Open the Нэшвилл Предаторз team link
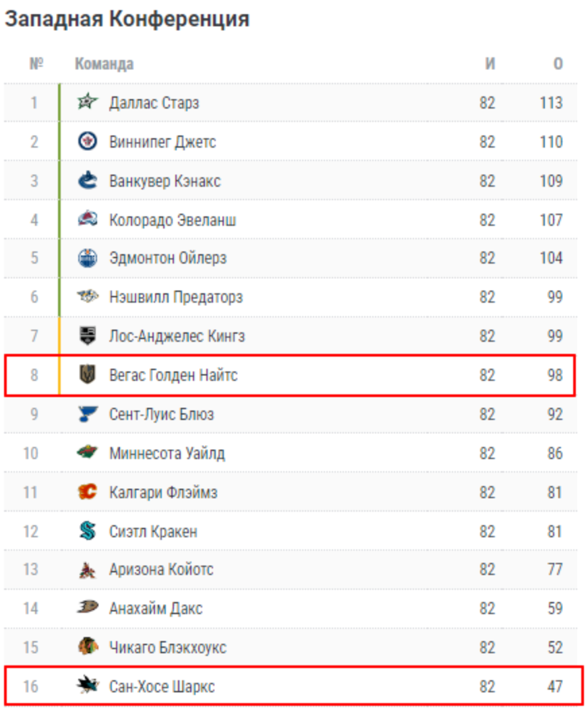 pyautogui.click(x=175, y=297)
